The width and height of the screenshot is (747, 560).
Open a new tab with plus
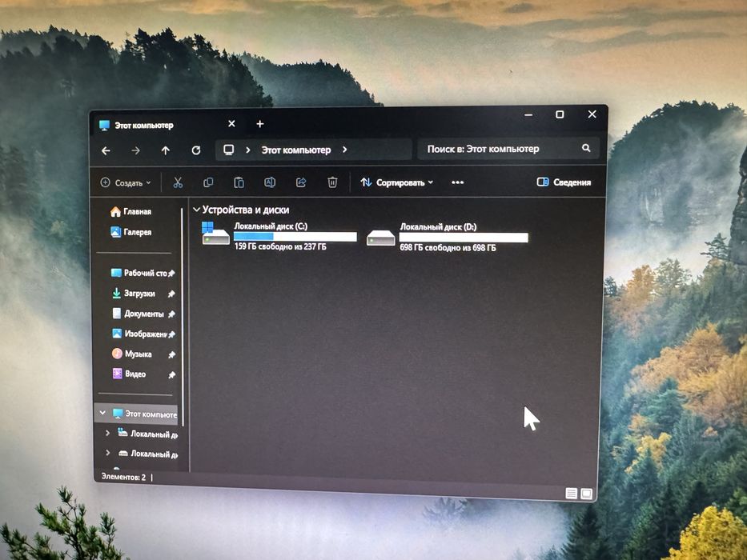[260, 124]
